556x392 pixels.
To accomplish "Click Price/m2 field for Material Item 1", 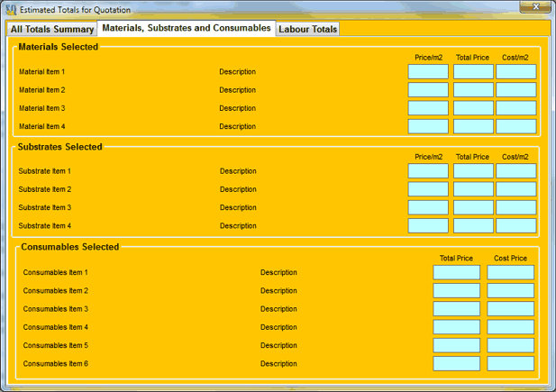I will [428, 72].
